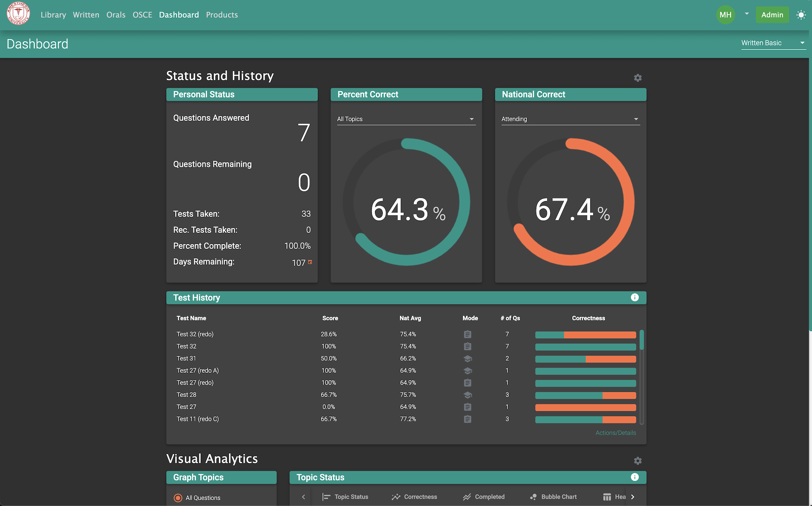Switch to the Bubble Chart tab
The width and height of the screenshot is (812, 506).
[554, 497]
